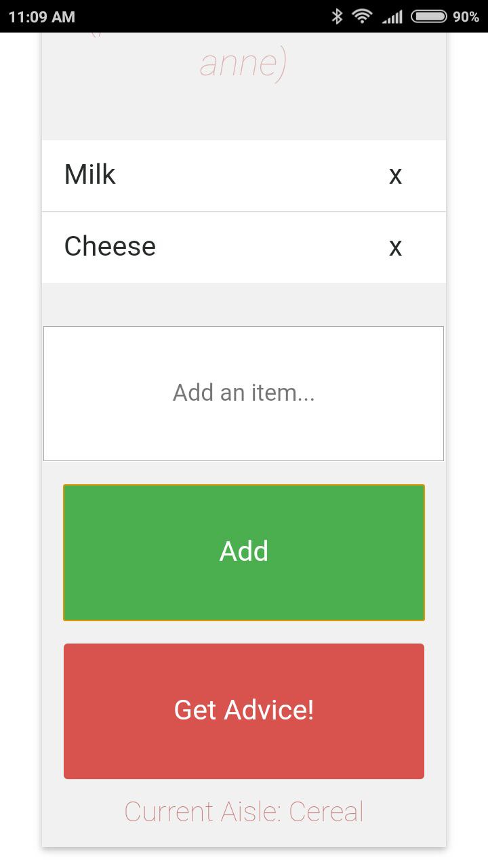This screenshot has height=868, width=488.
Task: Tap the word Milk in the list
Action: tap(90, 174)
